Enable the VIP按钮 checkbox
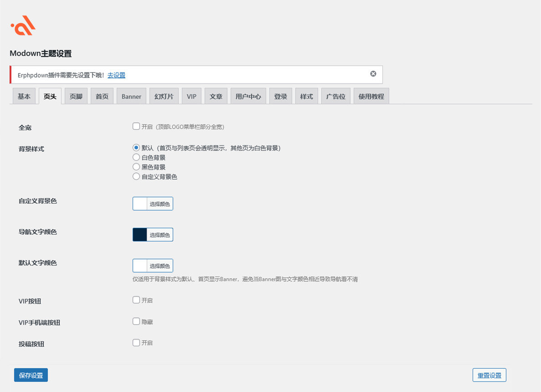This screenshot has width=541, height=392. [136, 300]
